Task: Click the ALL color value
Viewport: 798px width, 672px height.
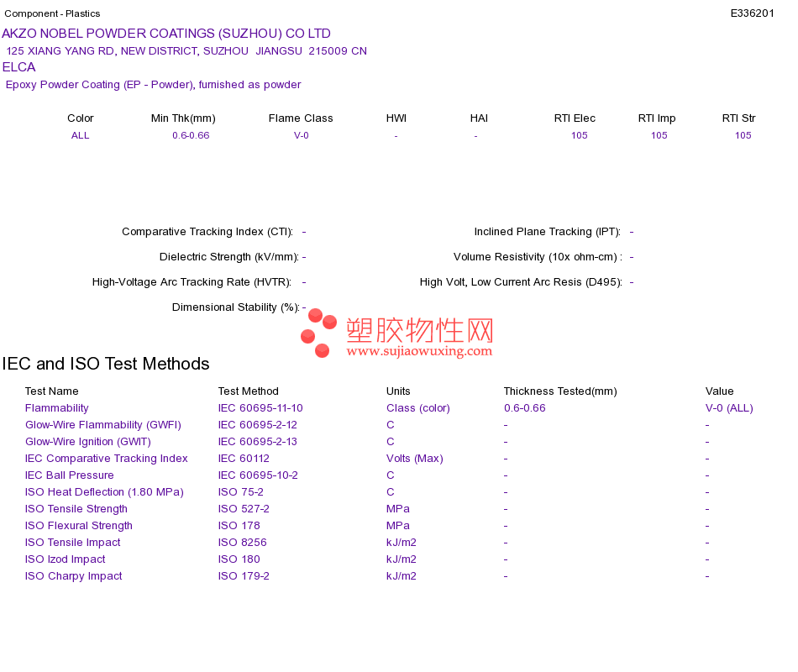Action: [x=81, y=135]
